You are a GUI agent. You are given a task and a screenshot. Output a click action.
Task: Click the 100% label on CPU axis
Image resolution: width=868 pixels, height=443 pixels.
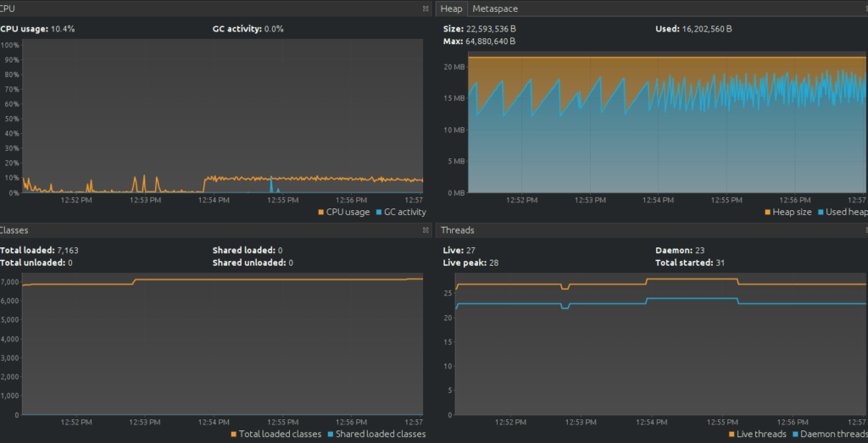pos(8,45)
